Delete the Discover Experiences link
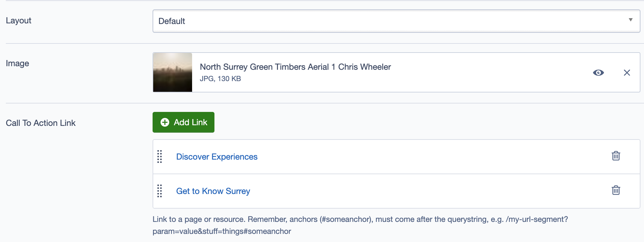The width and height of the screenshot is (644, 242). pyautogui.click(x=616, y=156)
